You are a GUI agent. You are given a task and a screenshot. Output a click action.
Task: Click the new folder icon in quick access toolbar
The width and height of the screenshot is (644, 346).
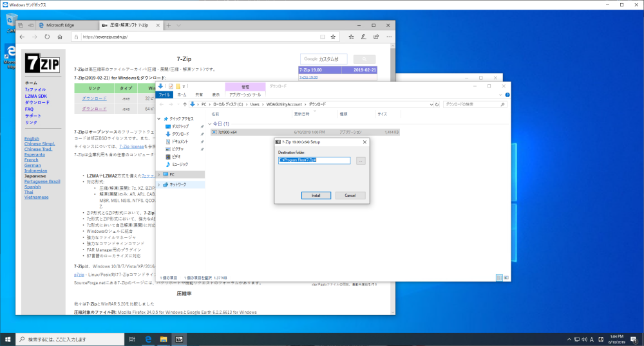pyautogui.click(x=178, y=86)
